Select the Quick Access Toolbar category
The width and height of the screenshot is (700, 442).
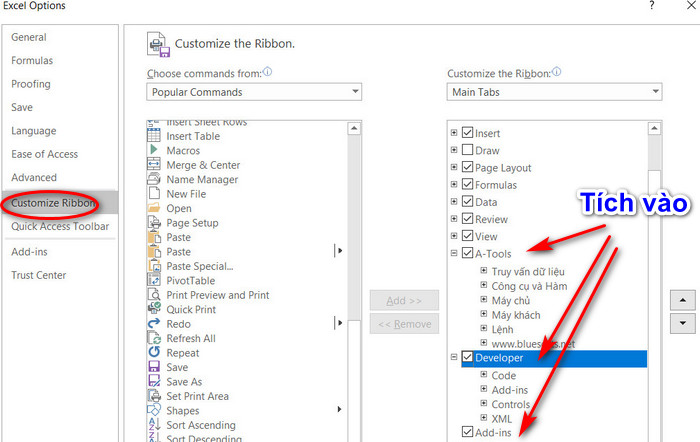point(60,226)
